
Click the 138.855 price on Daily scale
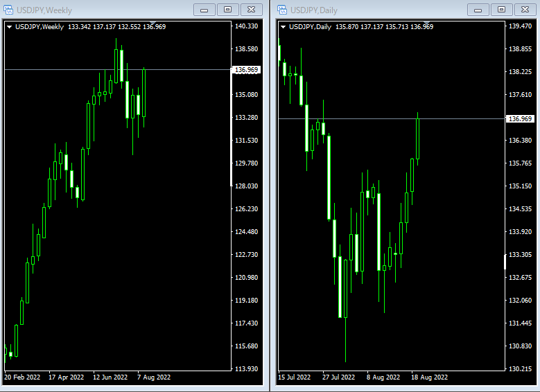pyautogui.click(x=521, y=49)
